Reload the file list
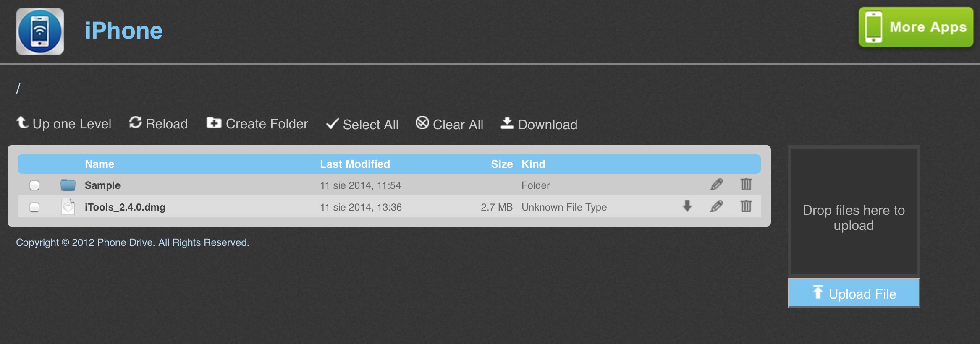Image resolution: width=980 pixels, height=344 pixels. coord(159,124)
